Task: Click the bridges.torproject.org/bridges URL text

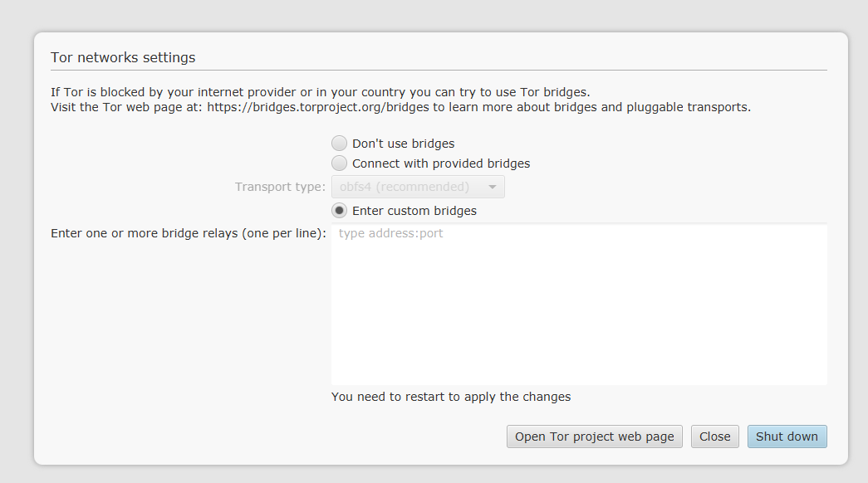Action: pyautogui.click(x=318, y=107)
